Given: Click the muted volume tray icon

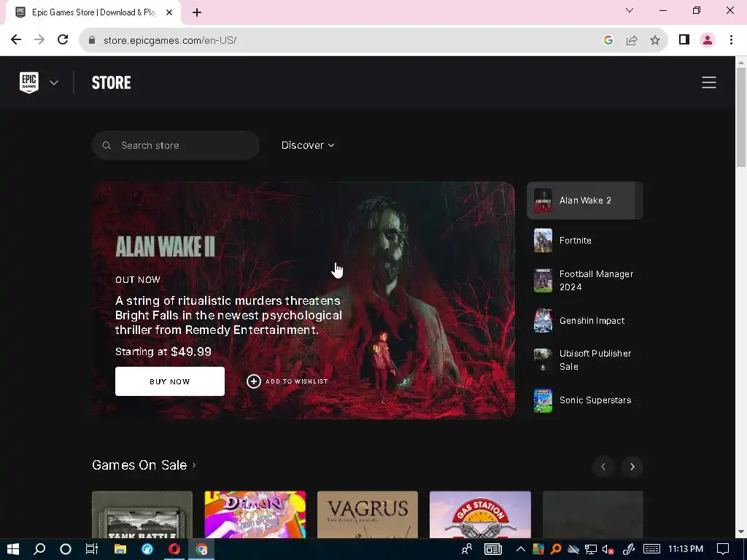Looking at the screenshot, I should click(x=608, y=549).
